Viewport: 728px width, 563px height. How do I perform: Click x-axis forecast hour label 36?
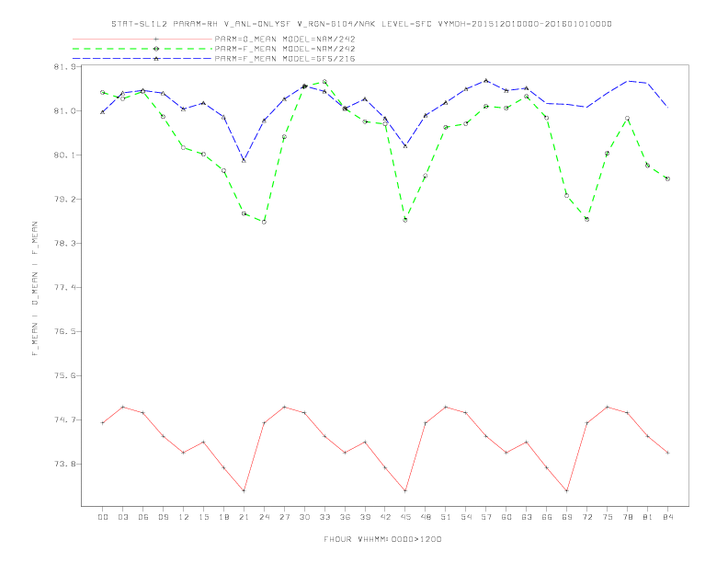[x=345, y=517]
